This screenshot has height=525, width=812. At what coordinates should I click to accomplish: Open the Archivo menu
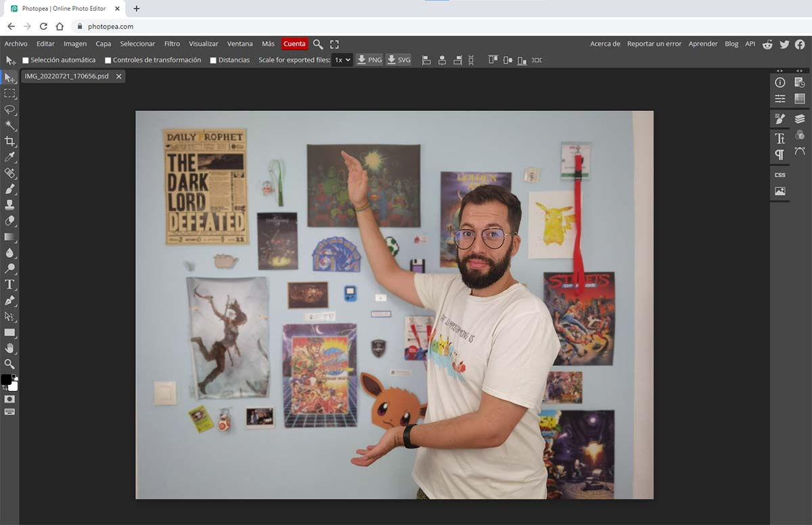16,44
